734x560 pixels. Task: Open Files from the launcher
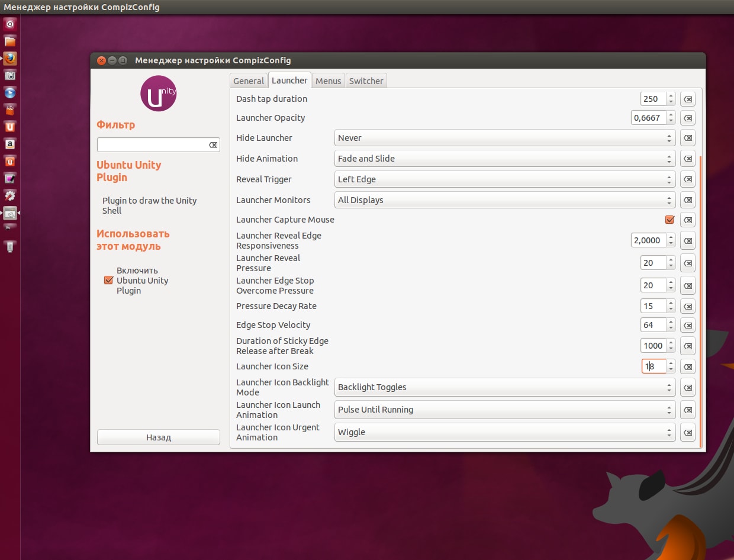click(10, 41)
